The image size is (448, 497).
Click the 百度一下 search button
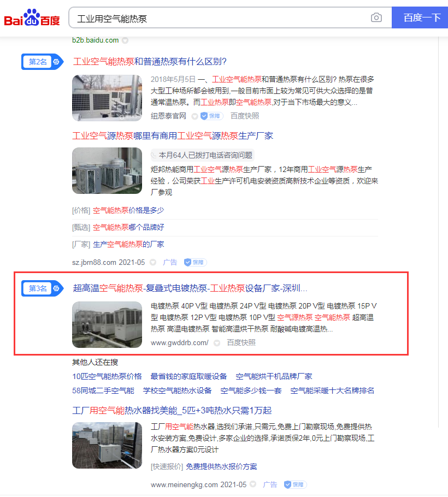click(420, 17)
